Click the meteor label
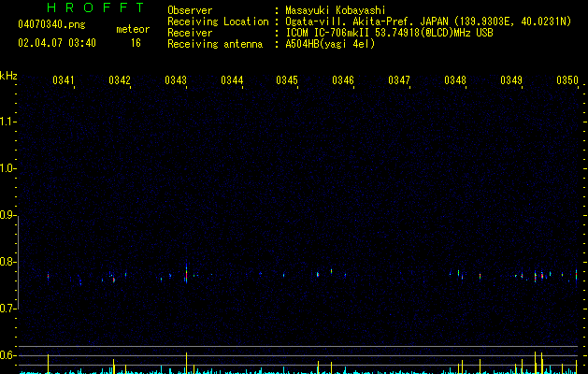 pos(133,29)
